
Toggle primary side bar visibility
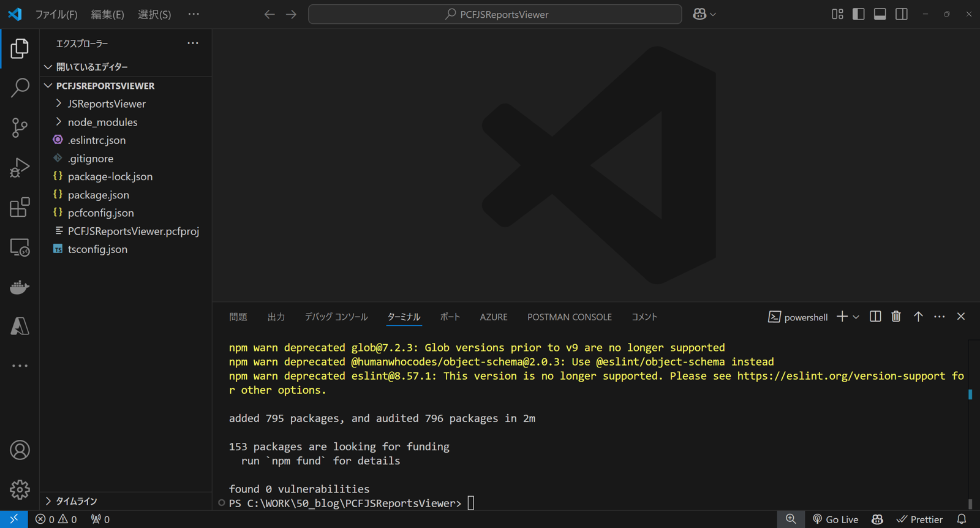click(859, 14)
